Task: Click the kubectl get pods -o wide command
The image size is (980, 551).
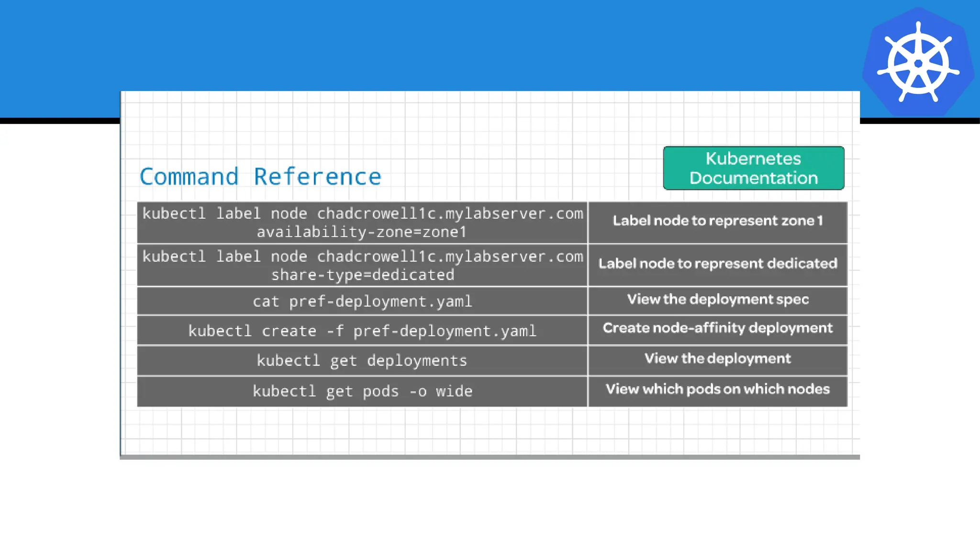Action: [x=362, y=391]
